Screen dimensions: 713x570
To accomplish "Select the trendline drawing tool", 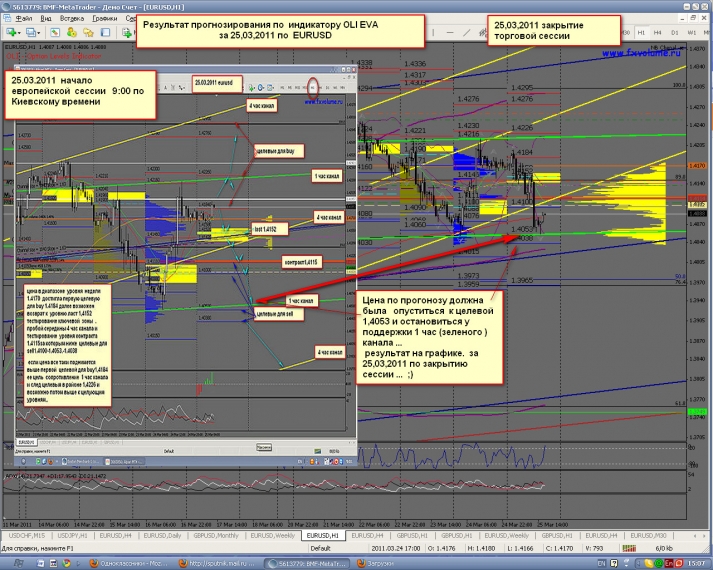I will [467, 33].
